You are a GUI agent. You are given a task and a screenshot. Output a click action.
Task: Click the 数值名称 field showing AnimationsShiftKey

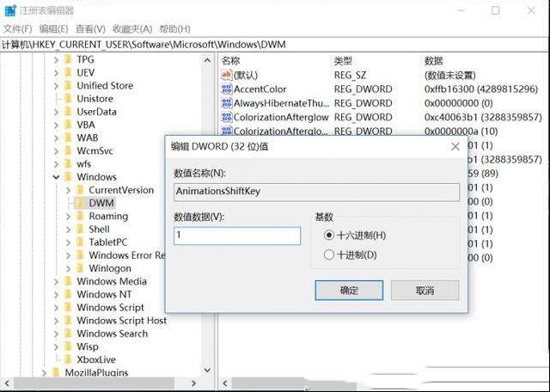316,192
